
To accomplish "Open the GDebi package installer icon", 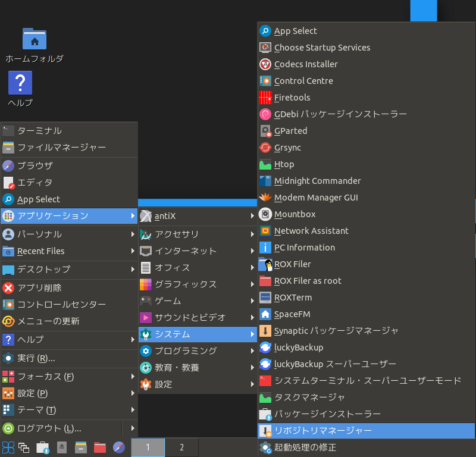I will click(265, 114).
